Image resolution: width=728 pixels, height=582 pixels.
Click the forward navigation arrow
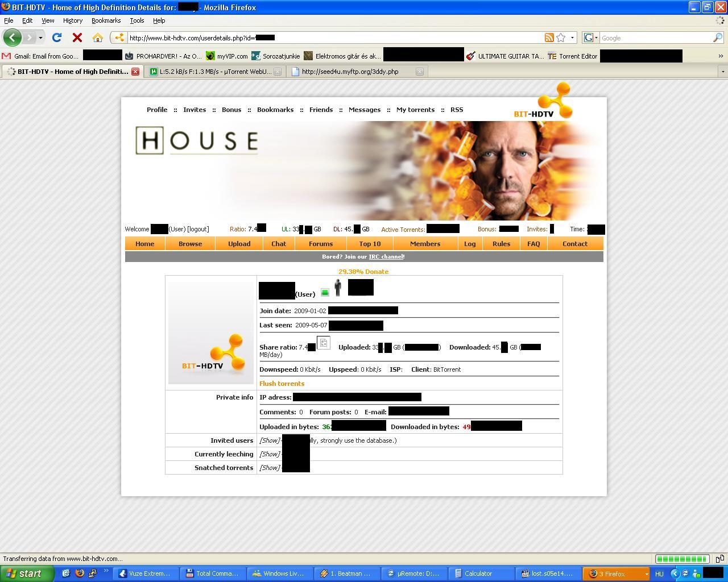[x=30, y=38]
